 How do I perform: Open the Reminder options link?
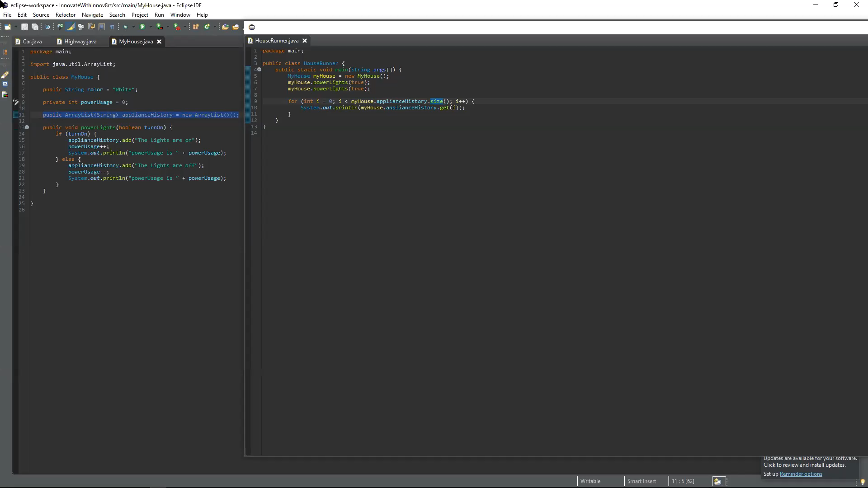coord(801,474)
